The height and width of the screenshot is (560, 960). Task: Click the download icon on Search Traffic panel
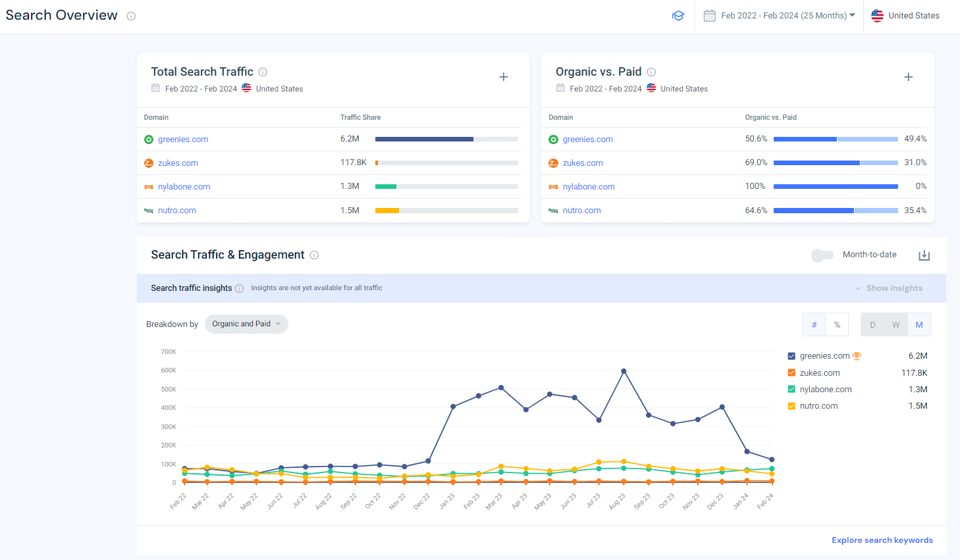click(924, 255)
